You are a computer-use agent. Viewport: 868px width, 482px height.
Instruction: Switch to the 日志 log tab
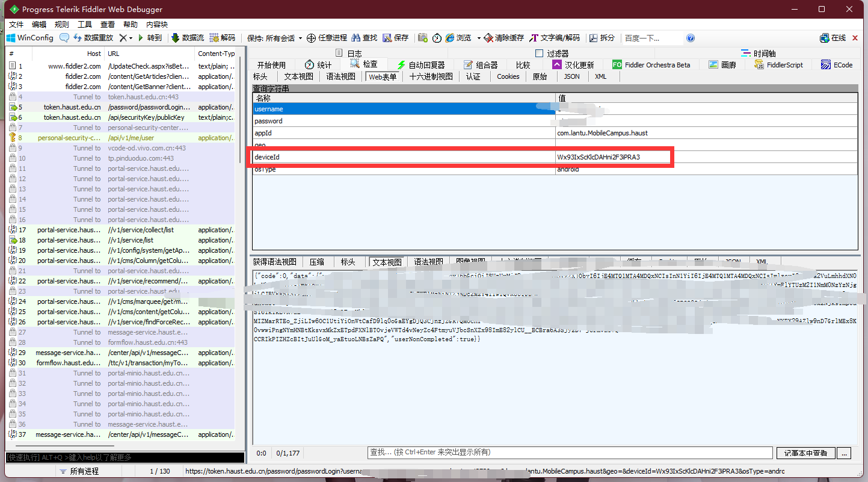(349, 53)
